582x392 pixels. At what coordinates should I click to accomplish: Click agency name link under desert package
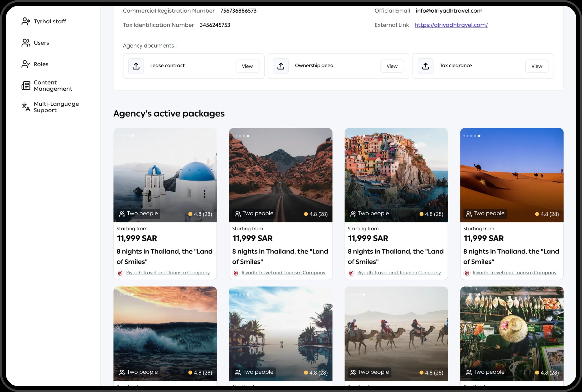(x=514, y=273)
